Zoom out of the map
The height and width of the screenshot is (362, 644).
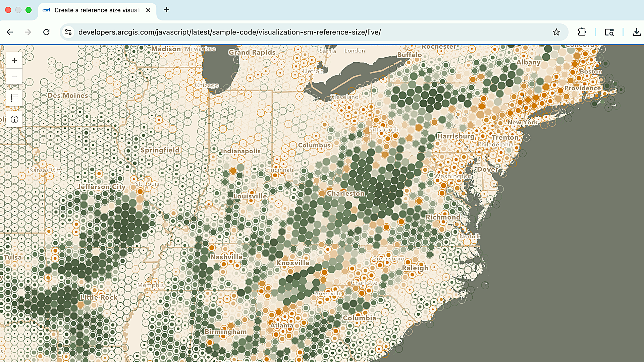pos(14,77)
